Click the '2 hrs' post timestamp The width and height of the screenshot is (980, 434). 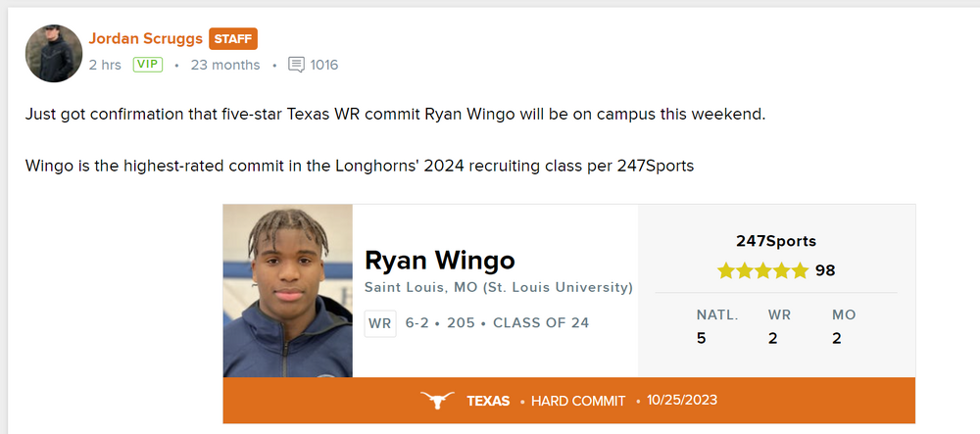click(x=105, y=65)
